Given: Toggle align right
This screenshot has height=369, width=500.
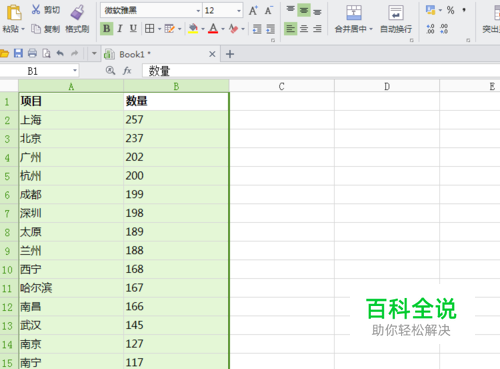Looking at the screenshot, I should [317, 29].
